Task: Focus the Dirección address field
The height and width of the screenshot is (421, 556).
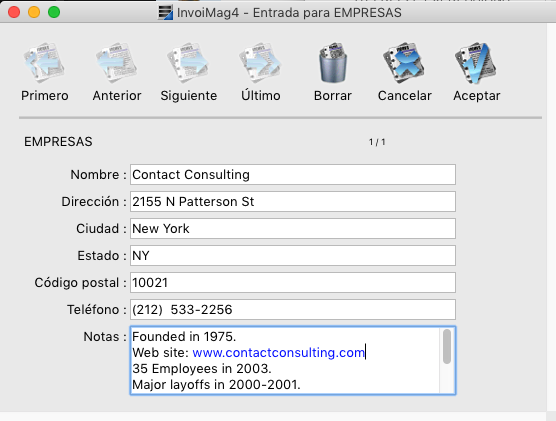Action: coord(293,201)
